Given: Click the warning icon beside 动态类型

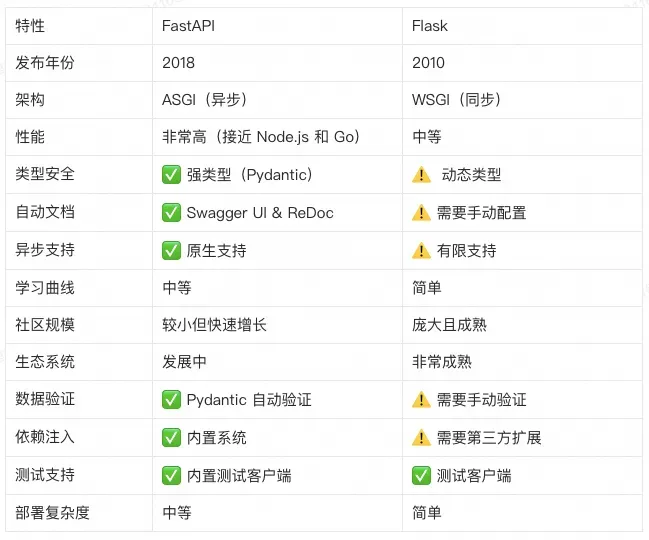Looking at the screenshot, I should click(x=421, y=175).
